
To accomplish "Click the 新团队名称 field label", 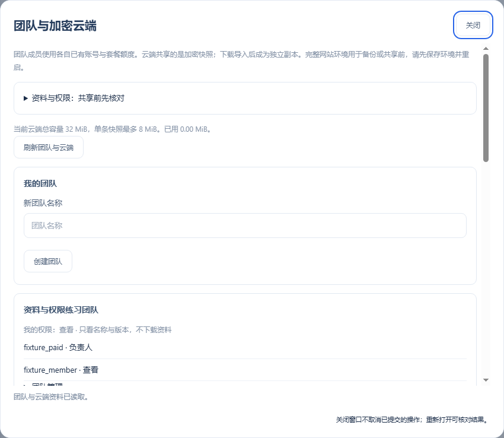I will coord(43,203).
